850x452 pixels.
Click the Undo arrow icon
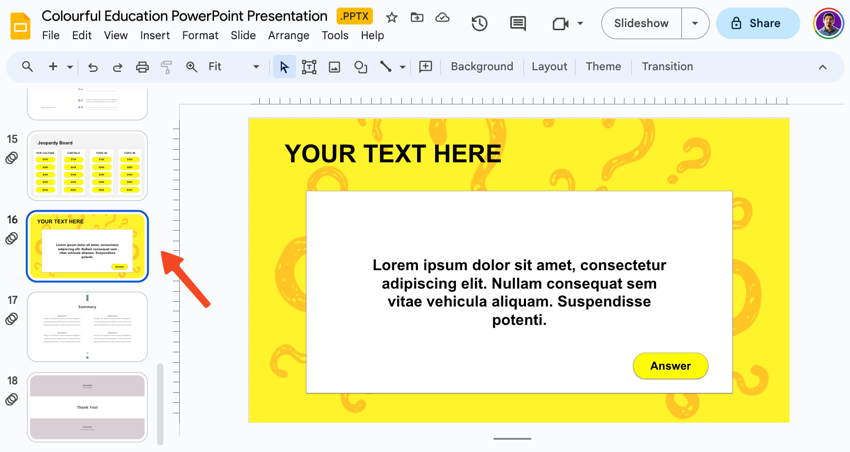[x=93, y=67]
